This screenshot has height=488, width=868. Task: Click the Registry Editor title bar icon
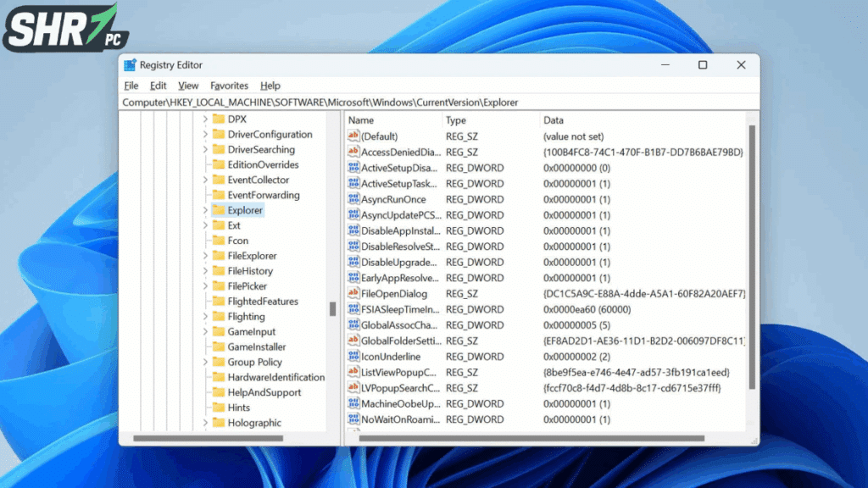tap(130, 64)
